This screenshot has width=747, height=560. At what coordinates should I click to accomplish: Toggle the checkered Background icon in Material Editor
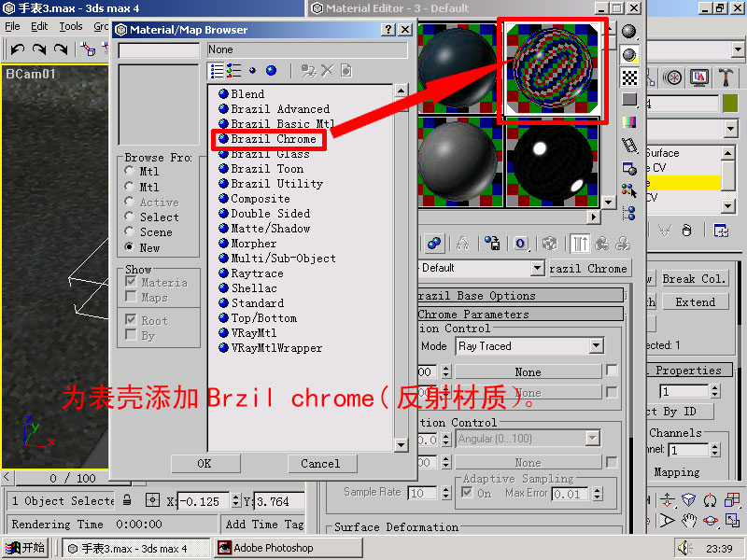[629, 77]
